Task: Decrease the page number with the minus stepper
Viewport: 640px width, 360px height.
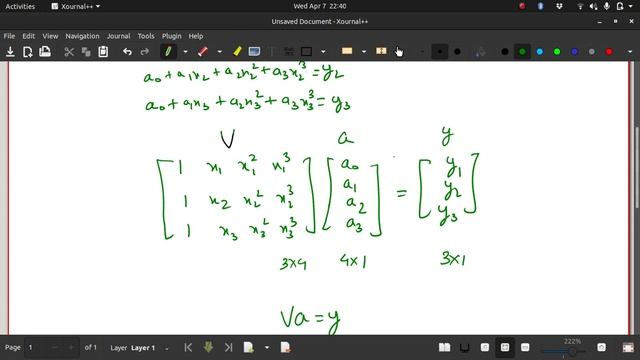Action: 55,347
